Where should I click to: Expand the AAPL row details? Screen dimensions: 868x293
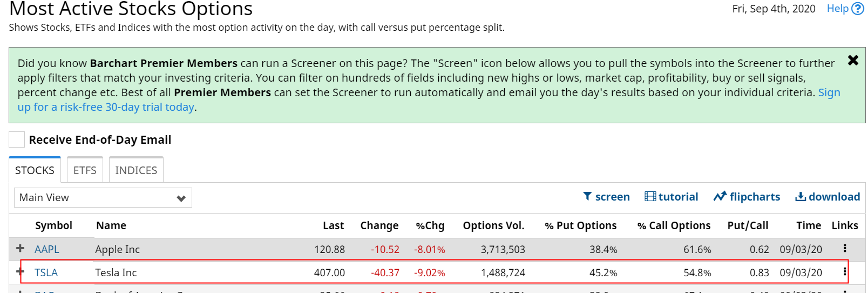click(x=21, y=248)
